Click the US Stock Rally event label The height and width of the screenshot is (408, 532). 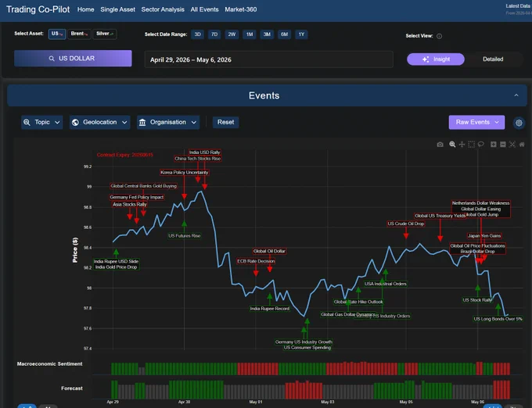tap(477, 300)
